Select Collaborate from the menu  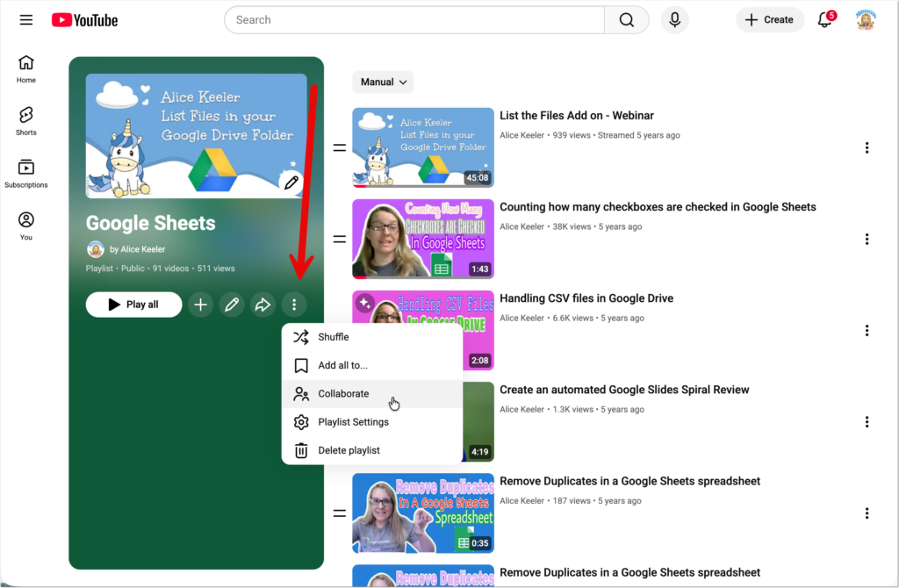(x=343, y=394)
